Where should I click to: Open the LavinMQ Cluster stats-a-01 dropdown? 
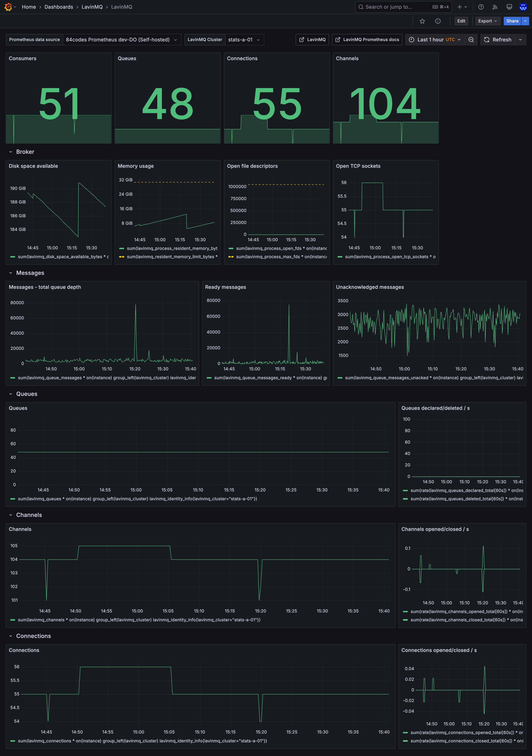coord(244,39)
